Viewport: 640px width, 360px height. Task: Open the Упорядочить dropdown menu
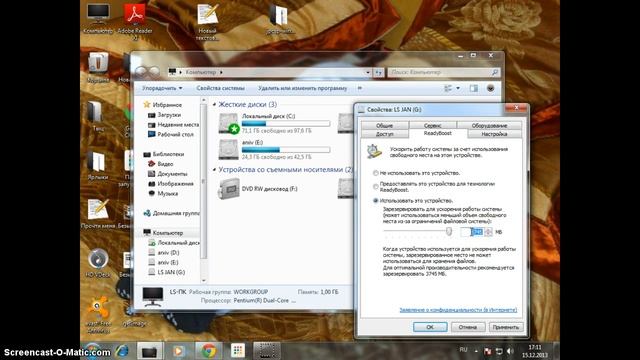click(162, 88)
